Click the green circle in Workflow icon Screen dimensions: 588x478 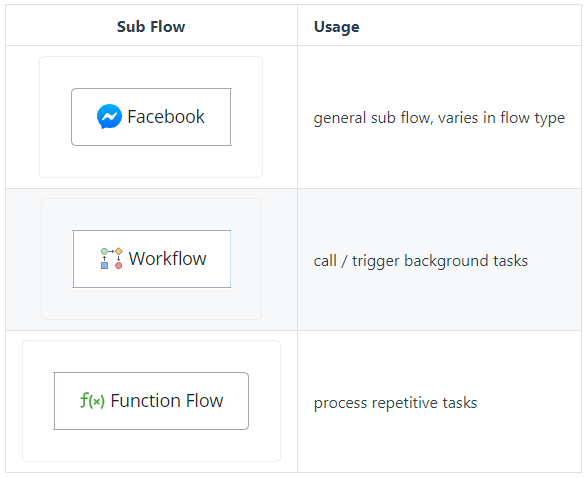pyautogui.click(x=104, y=251)
